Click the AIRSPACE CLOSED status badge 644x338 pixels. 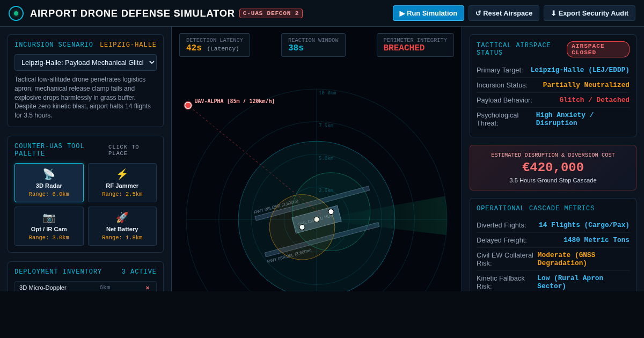tap(598, 49)
